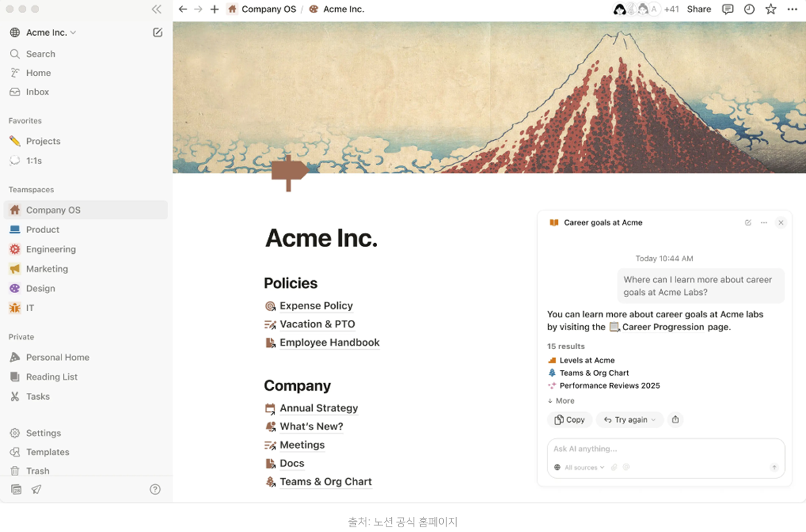The width and height of the screenshot is (806, 532).
Task: Open Reading List private page
Action: click(x=85, y=377)
